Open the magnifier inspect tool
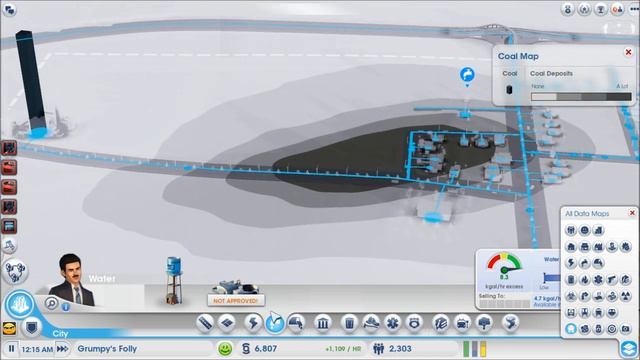 pyautogui.click(x=51, y=303)
